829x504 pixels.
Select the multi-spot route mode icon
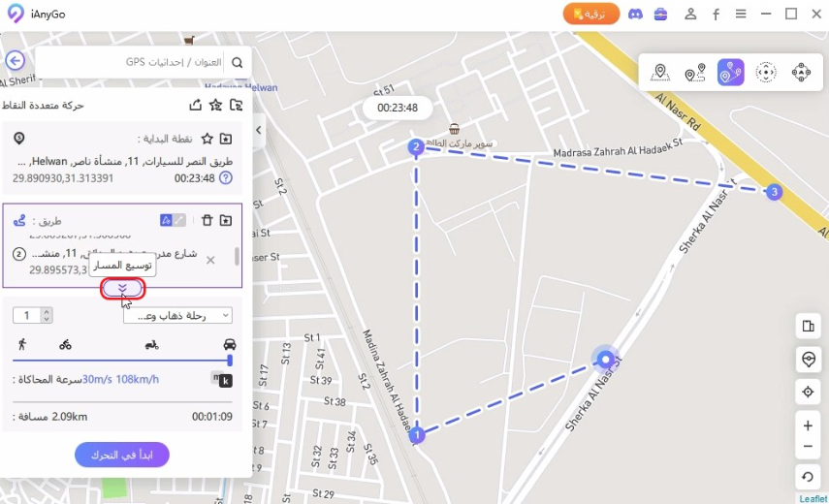point(730,73)
